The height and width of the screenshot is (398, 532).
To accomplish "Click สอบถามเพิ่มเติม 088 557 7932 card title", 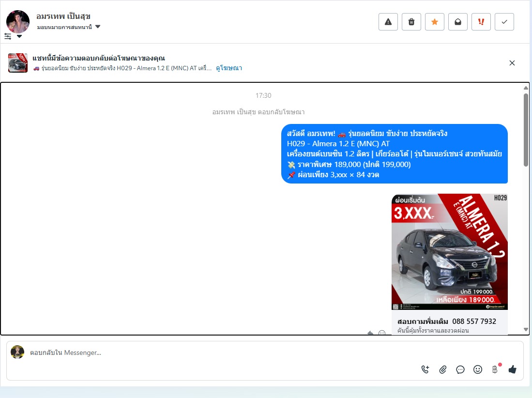I will click(x=446, y=321).
